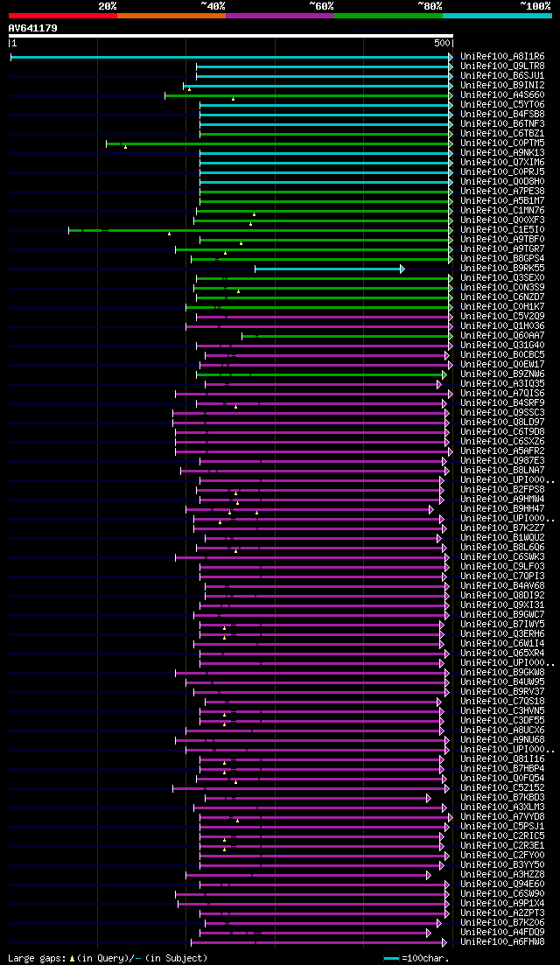Open entry UniRef100_A7VYD8

[502, 816]
